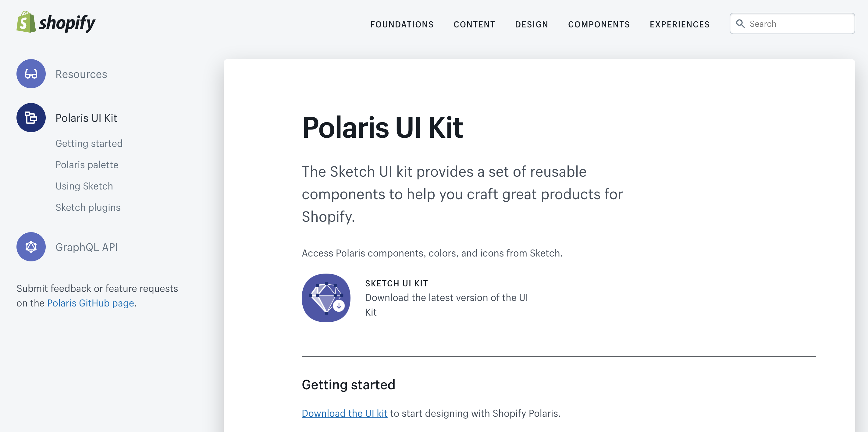Screen dimensions: 868x432
Task: Go to the Design section
Action: [x=532, y=24]
